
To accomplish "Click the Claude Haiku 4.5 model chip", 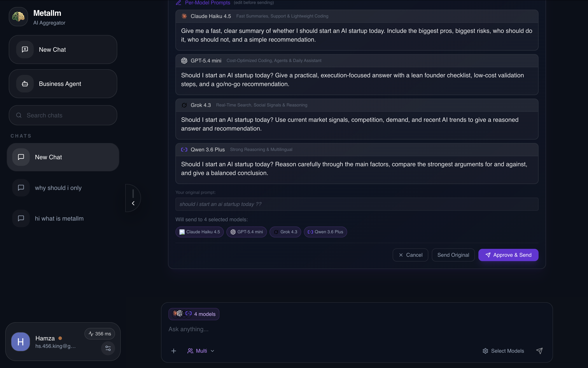I will pyautogui.click(x=199, y=232).
